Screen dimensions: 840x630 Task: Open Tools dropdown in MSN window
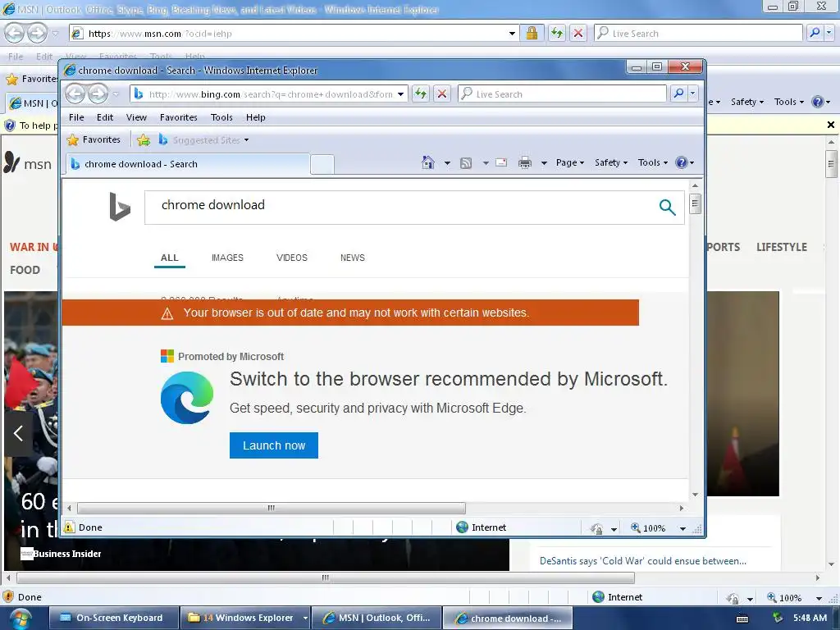[x=788, y=102]
